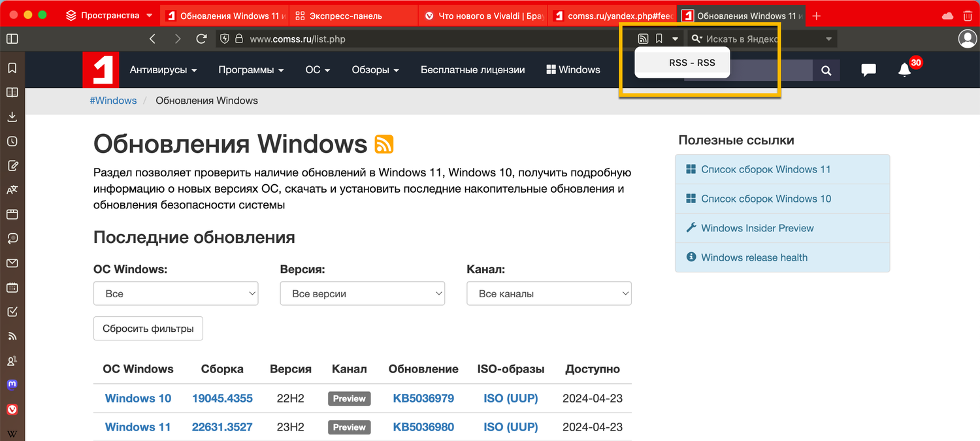Screen dimensions: 980x441
Task: Open the Windows Insider Preview link
Action: click(757, 228)
